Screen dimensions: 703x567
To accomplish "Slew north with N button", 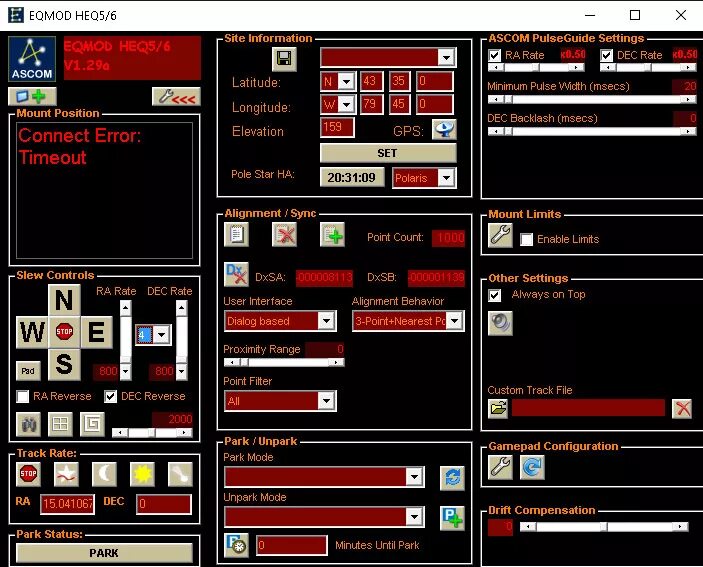I will (64, 300).
